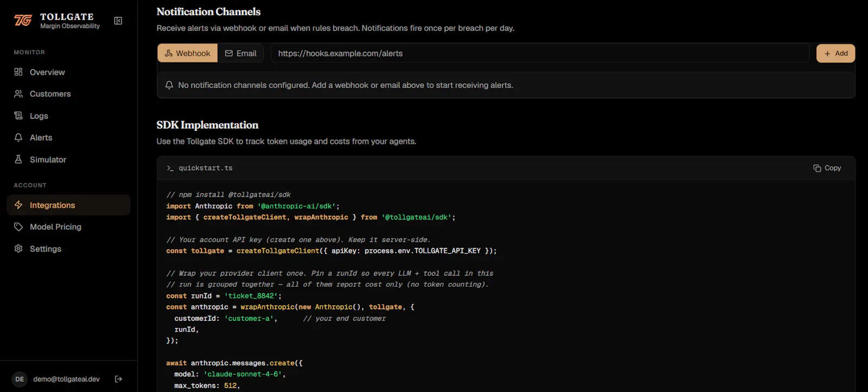
Task: Click the Overview grid icon
Action: (x=18, y=72)
